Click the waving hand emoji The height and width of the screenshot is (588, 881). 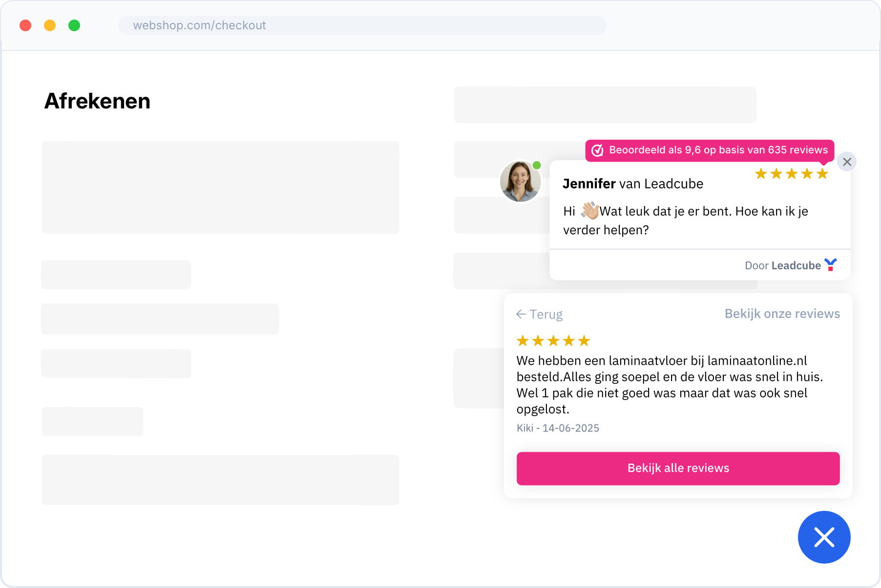click(x=589, y=210)
